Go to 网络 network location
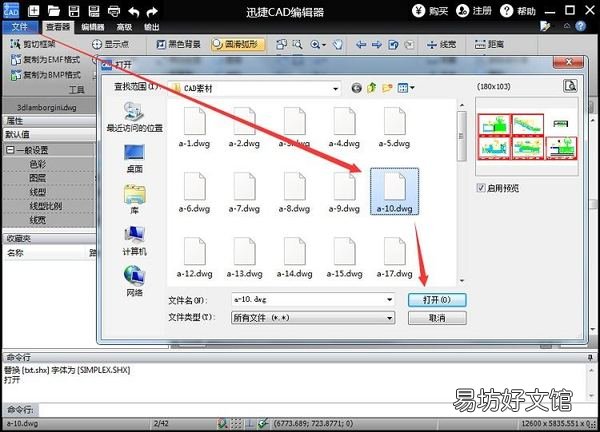 (134, 281)
